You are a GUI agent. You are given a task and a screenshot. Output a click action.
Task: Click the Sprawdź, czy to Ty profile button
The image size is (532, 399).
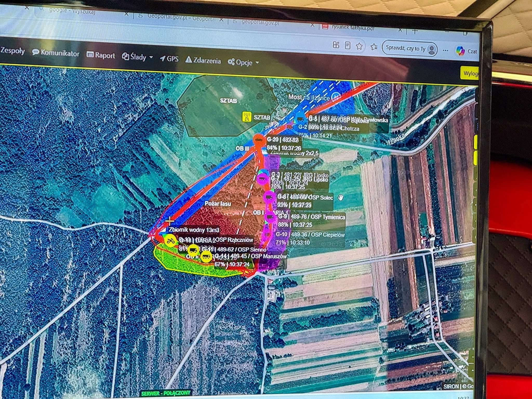(x=410, y=49)
